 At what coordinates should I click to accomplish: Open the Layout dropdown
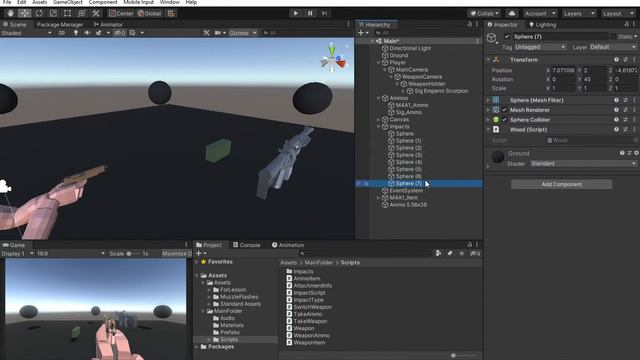tap(618, 13)
